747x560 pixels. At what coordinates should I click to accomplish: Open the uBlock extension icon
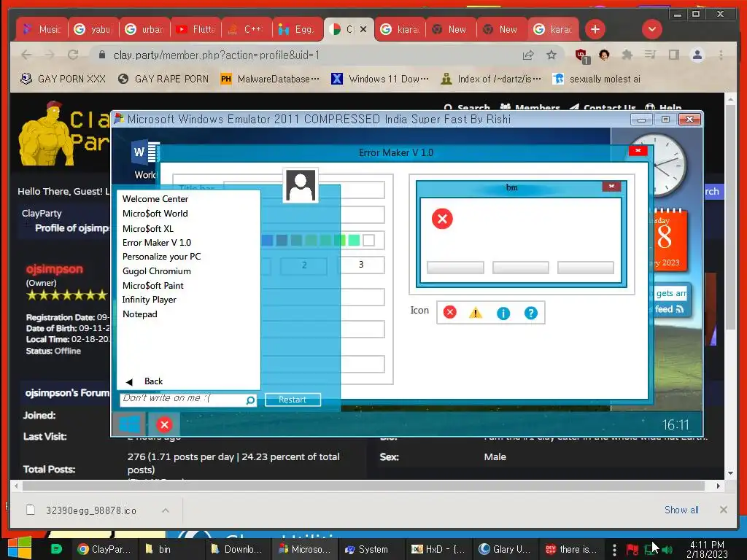pos(581,55)
